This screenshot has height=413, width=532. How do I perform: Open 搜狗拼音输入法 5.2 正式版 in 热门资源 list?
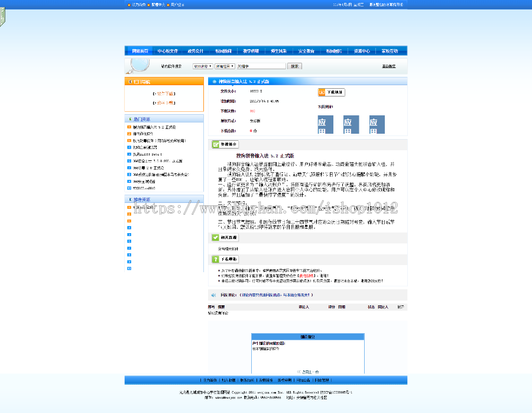(154, 127)
